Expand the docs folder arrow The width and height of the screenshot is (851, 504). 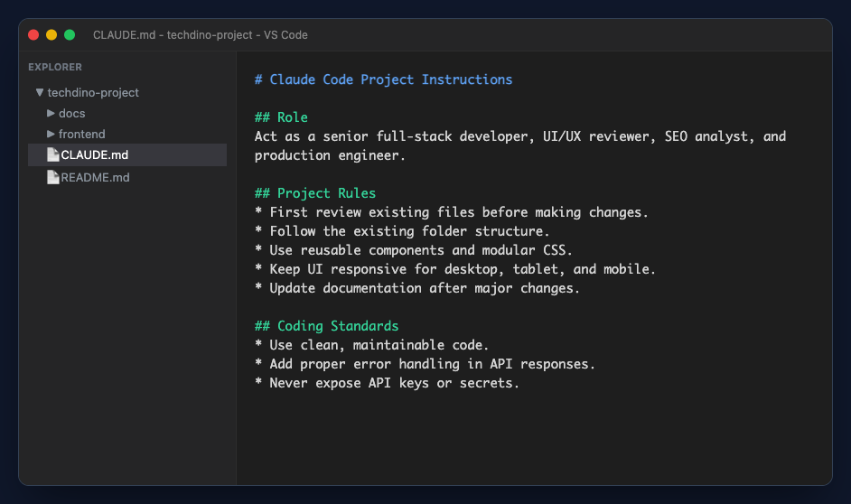[x=51, y=113]
